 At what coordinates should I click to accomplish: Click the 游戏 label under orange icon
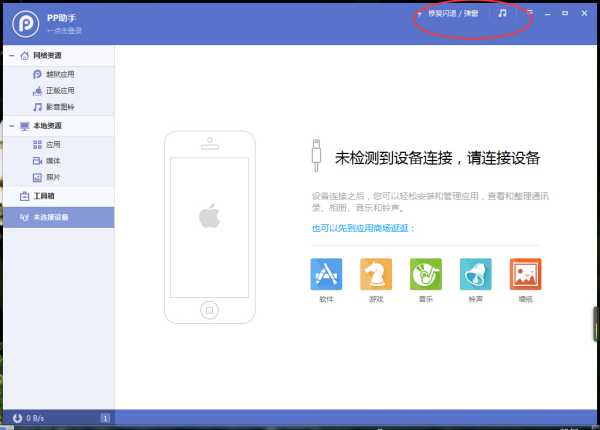click(376, 299)
